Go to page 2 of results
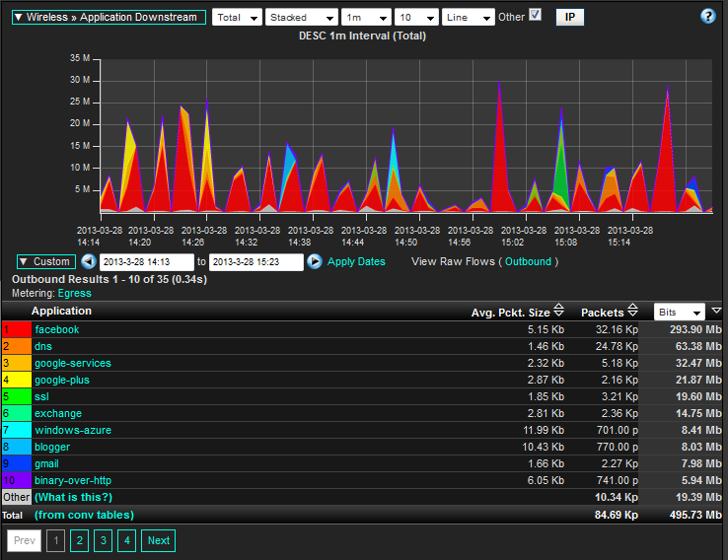Viewport: 728px width, 560px height. [79, 540]
